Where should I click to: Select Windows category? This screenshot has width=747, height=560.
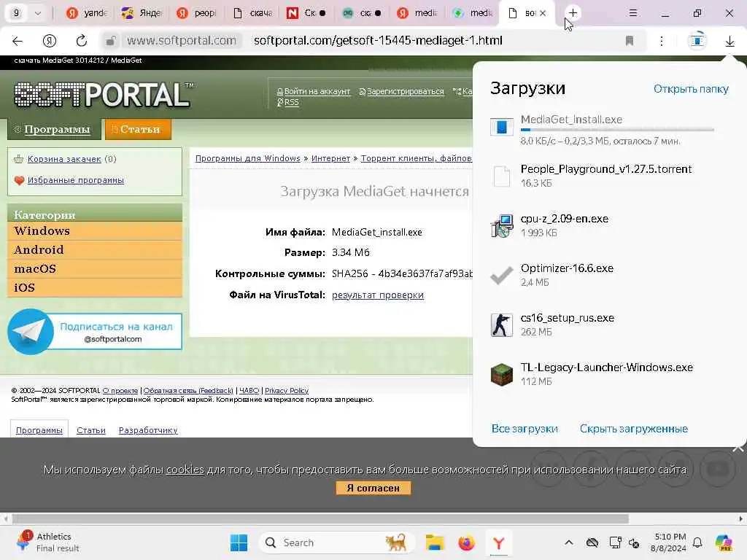pos(95,231)
